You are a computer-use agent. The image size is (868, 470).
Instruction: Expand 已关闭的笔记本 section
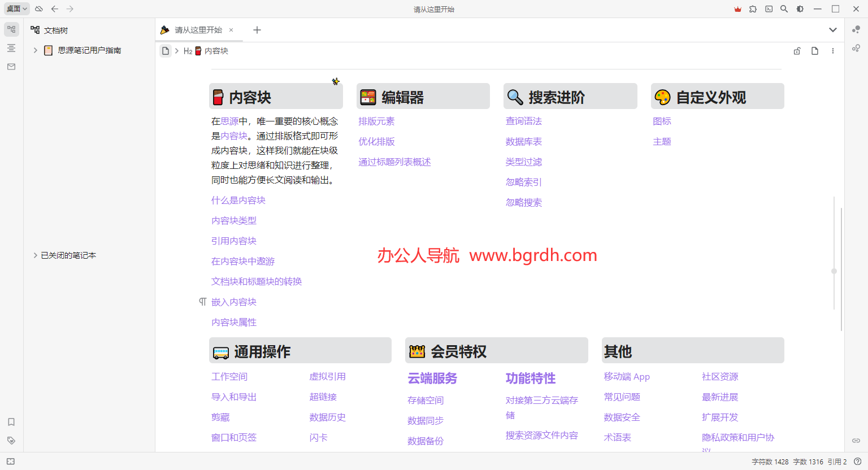click(x=36, y=255)
